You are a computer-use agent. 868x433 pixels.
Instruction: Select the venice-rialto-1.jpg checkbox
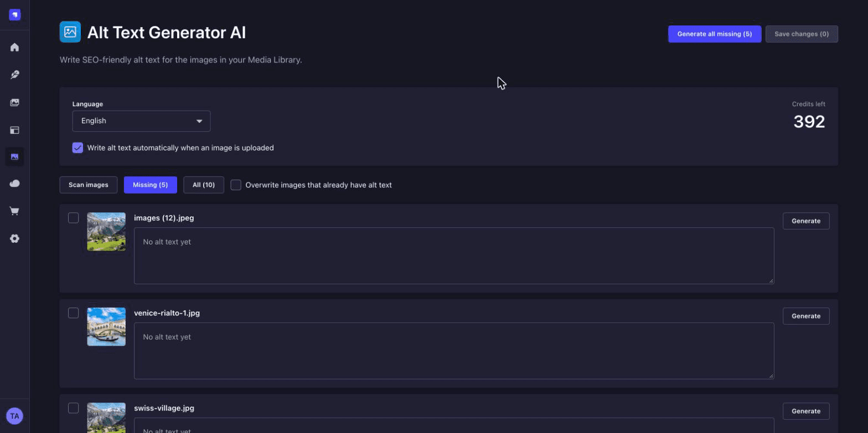[x=73, y=313]
